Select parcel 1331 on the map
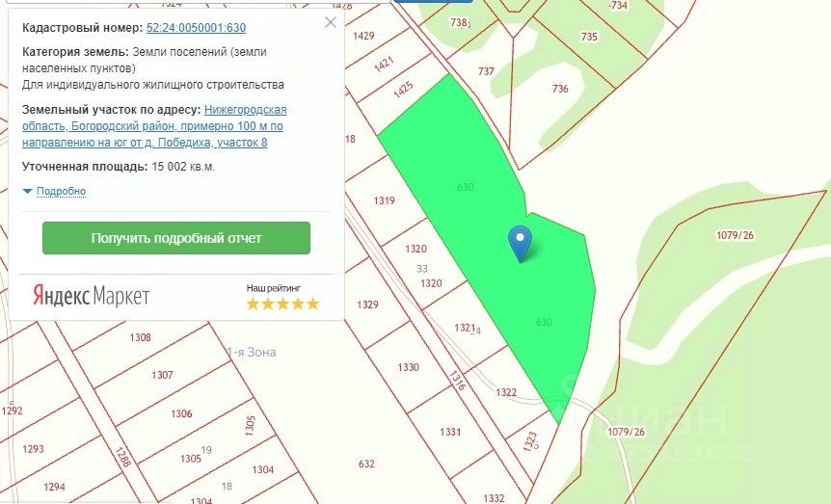The height and width of the screenshot is (504, 831). click(x=450, y=432)
